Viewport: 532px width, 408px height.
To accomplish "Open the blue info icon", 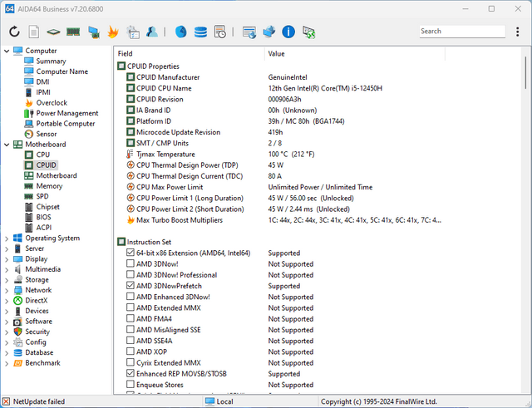I will pyautogui.click(x=288, y=32).
